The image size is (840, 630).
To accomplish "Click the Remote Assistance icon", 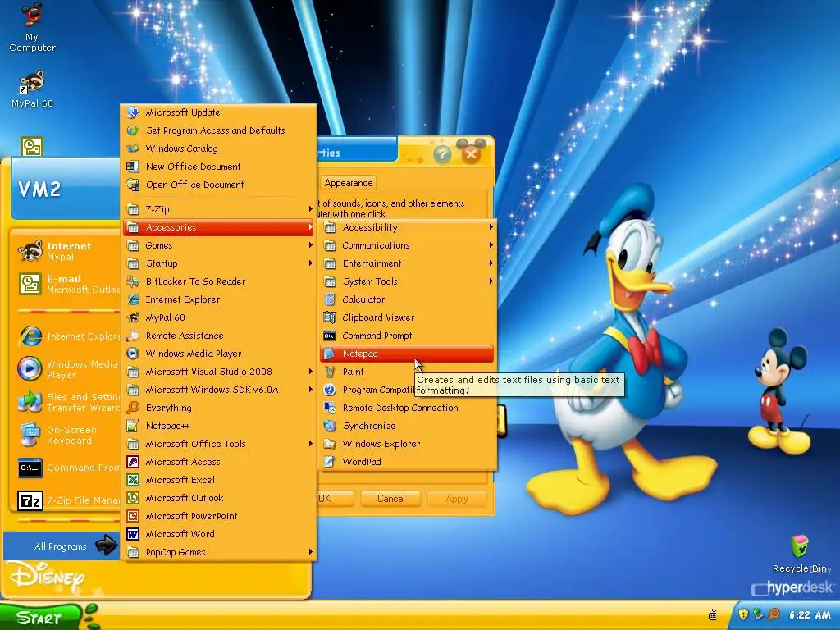I will pyautogui.click(x=133, y=336).
